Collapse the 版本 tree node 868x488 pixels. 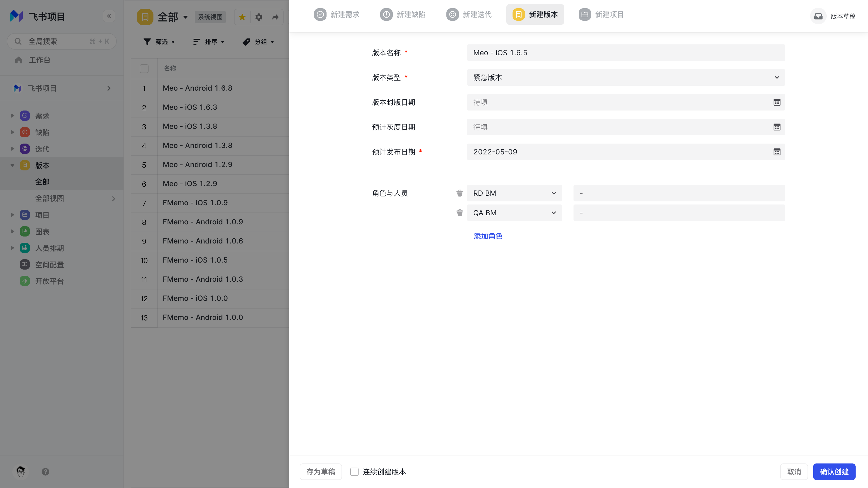tap(12, 165)
